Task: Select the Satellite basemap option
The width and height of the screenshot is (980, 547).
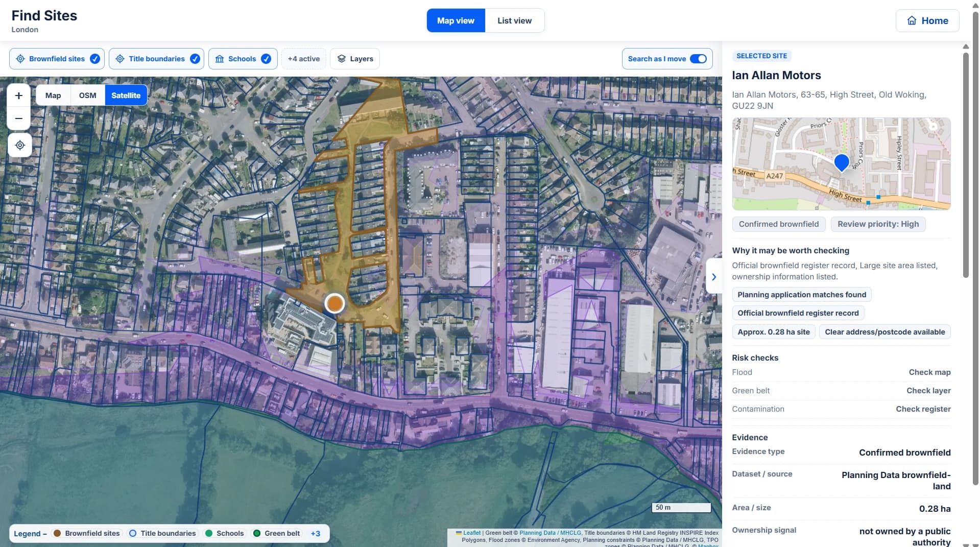Action: click(x=126, y=96)
